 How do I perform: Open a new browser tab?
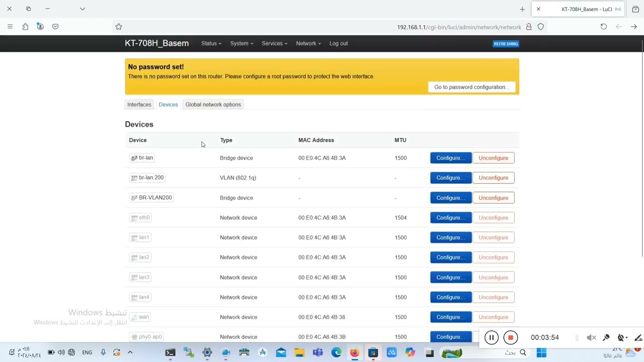coord(522,9)
